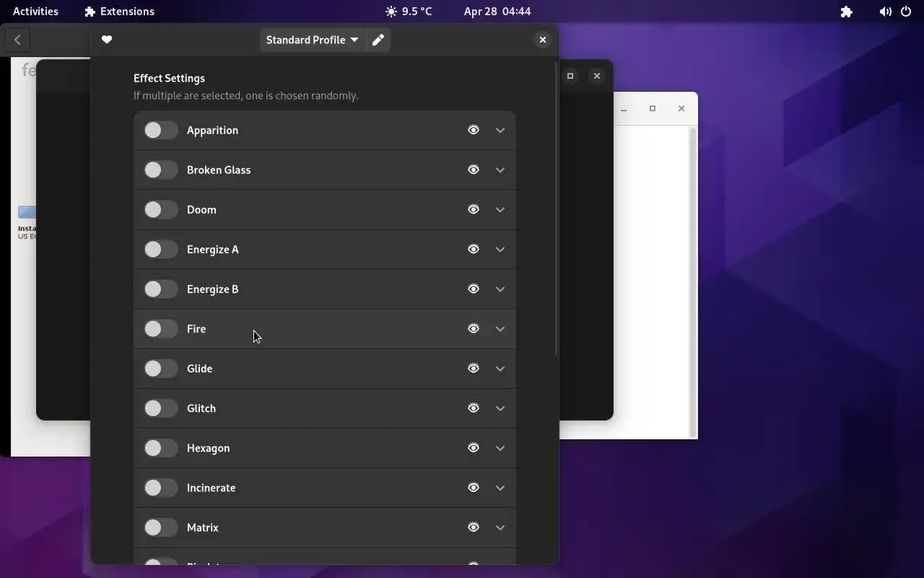Expand Energize B options chevron
The image size is (924, 578).
pyautogui.click(x=500, y=289)
